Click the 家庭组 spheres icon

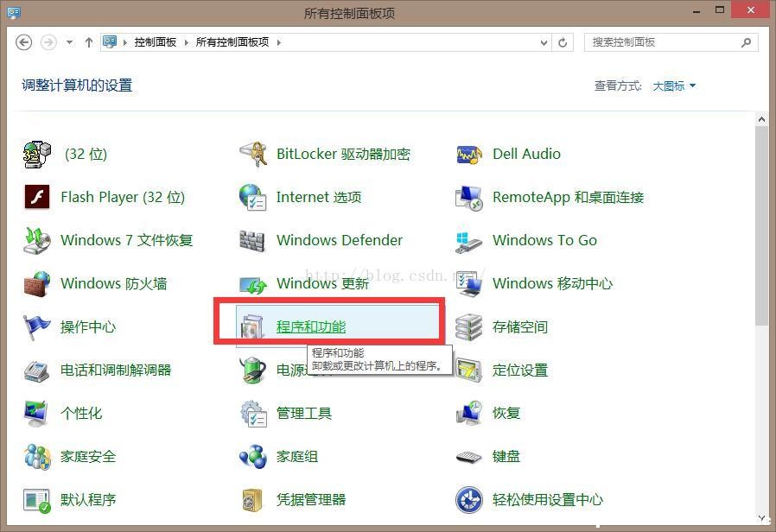253,457
